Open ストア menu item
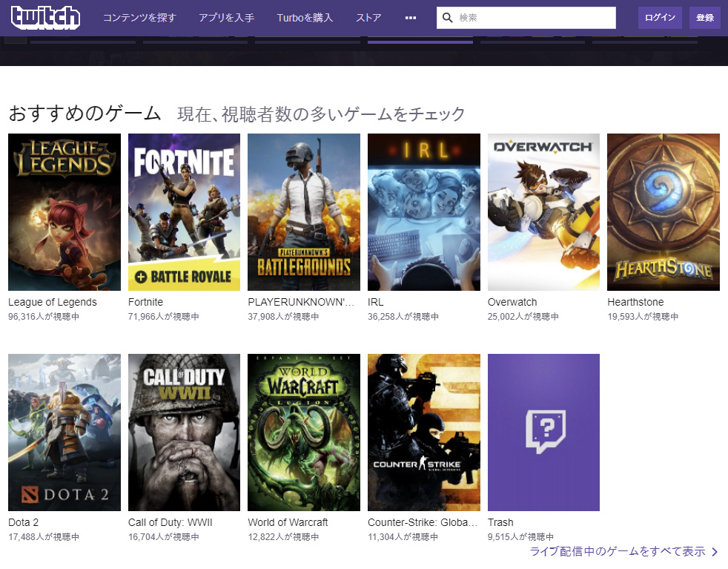The width and height of the screenshot is (728, 569). click(368, 18)
